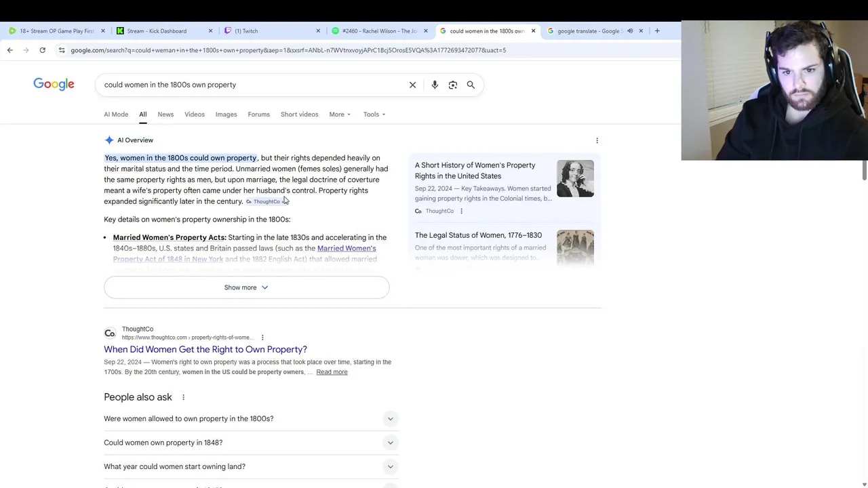Select the Short videos search filter
This screenshot has height=488, width=868.
pos(299,115)
